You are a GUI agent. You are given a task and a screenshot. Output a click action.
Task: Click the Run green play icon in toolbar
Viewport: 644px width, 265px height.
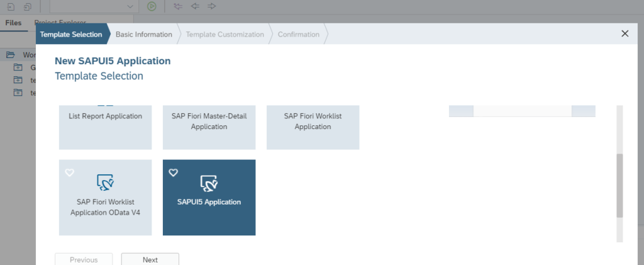tap(152, 6)
